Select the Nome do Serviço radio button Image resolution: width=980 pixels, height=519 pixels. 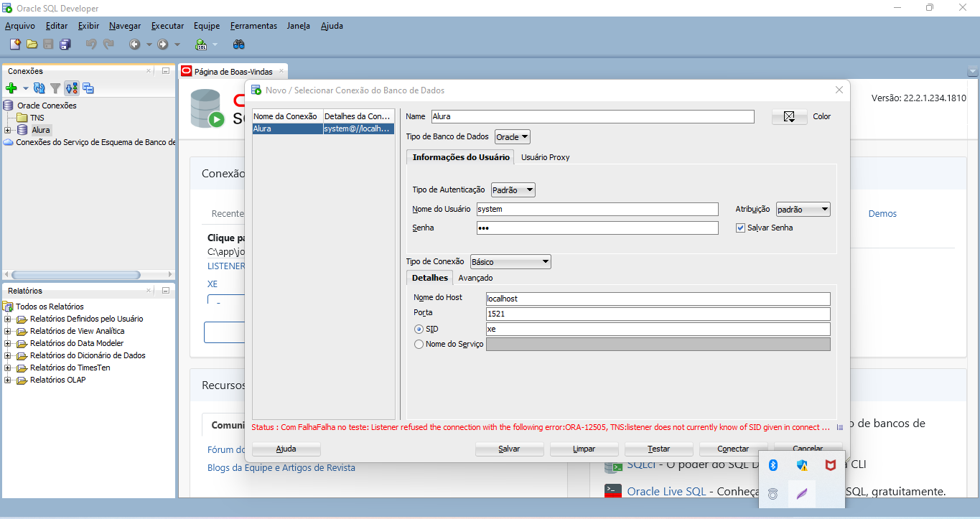419,345
